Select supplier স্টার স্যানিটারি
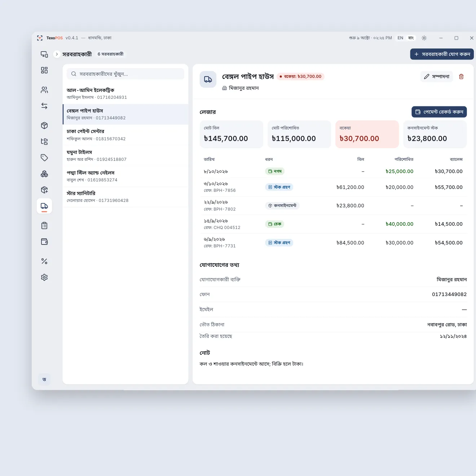 125,197
